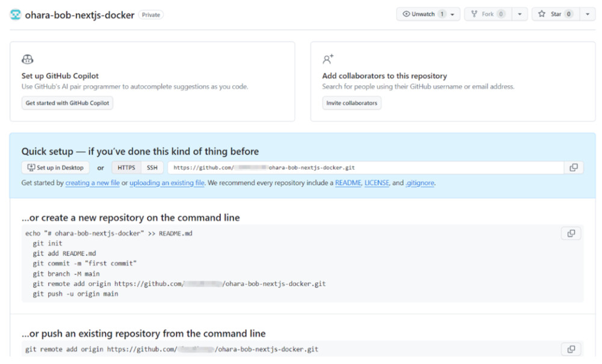This screenshot has height=364, width=602.
Task: Select the HTTPS clone protocol
Action: 126,168
